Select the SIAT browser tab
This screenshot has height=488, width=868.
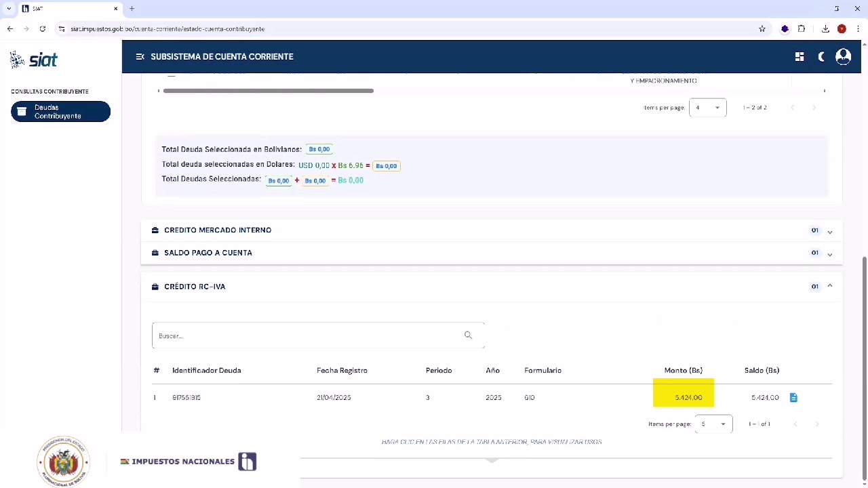pos(70,9)
